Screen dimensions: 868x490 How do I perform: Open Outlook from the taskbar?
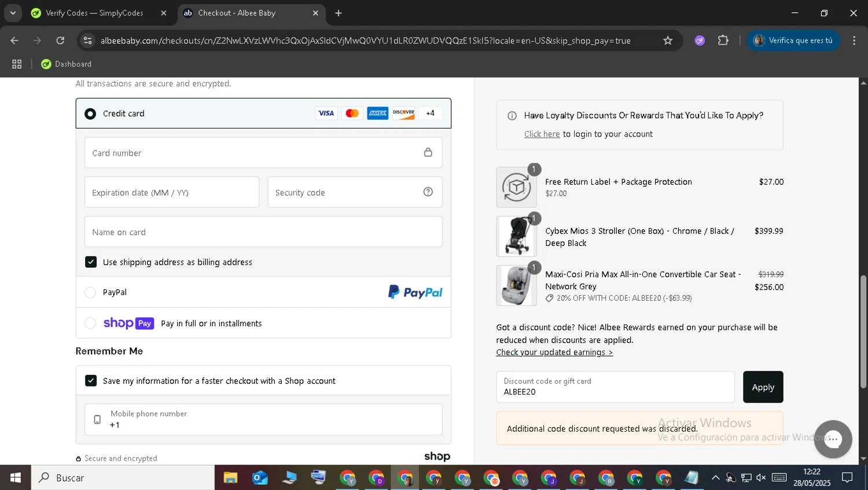[260, 478]
